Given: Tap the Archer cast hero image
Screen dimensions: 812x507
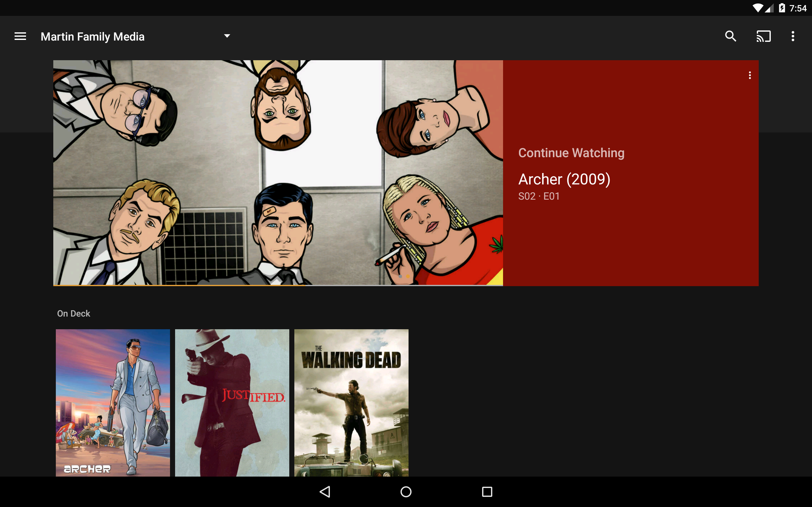Looking at the screenshot, I should click(x=278, y=172).
